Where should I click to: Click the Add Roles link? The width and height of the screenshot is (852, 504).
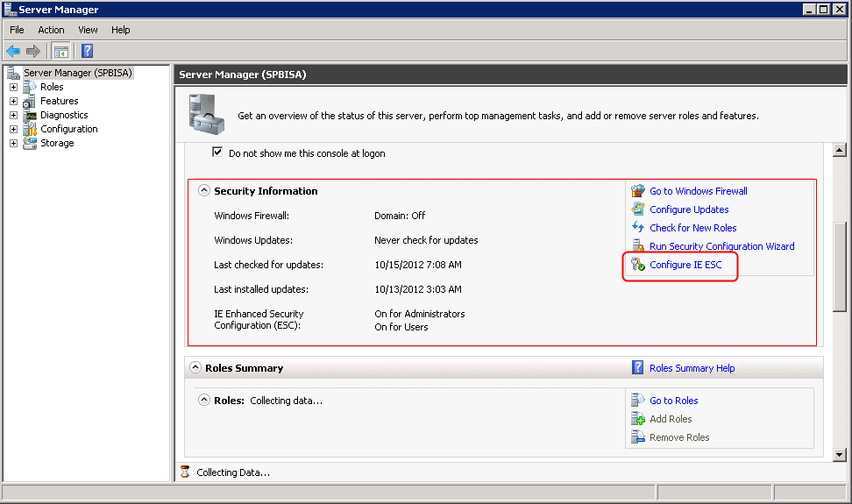pos(671,419)
